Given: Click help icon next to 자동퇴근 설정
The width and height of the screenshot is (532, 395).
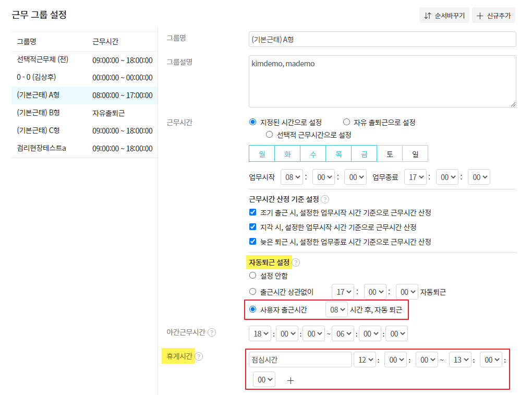Looking at the screenshot, I should 296,262.
